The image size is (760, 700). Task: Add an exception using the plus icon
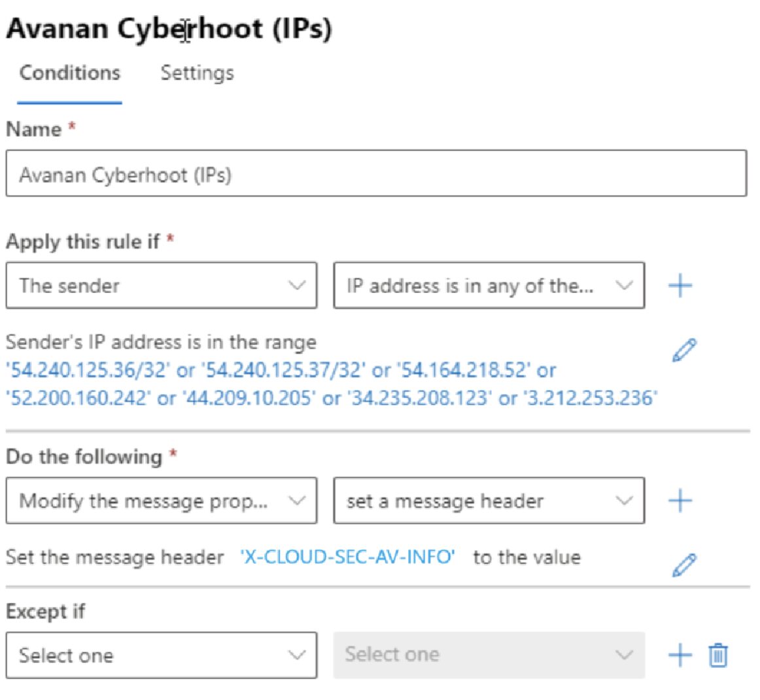[680, 654]
